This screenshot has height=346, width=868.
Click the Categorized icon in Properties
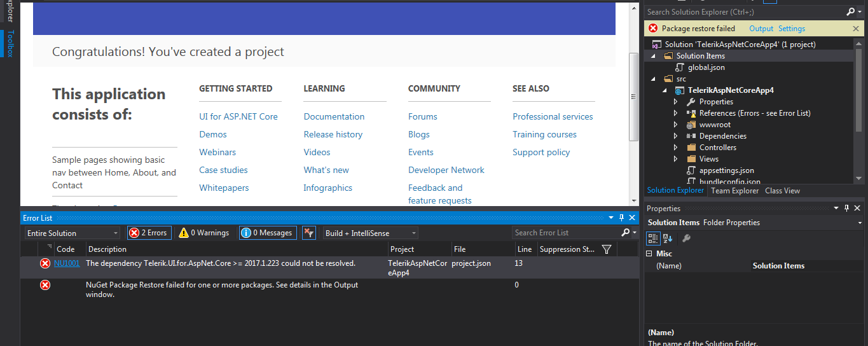(653, 238)
